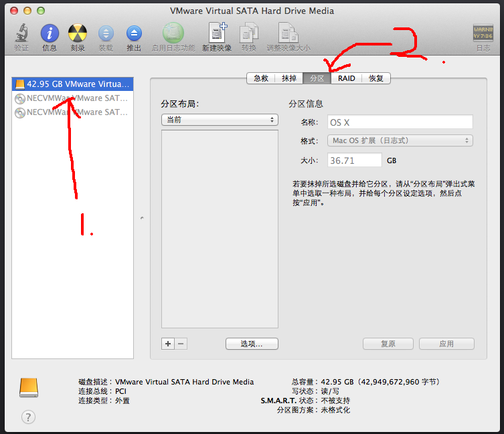Click the 名称 field containing OS X
The width and height of the screenshot is (504, 434).
400,122
